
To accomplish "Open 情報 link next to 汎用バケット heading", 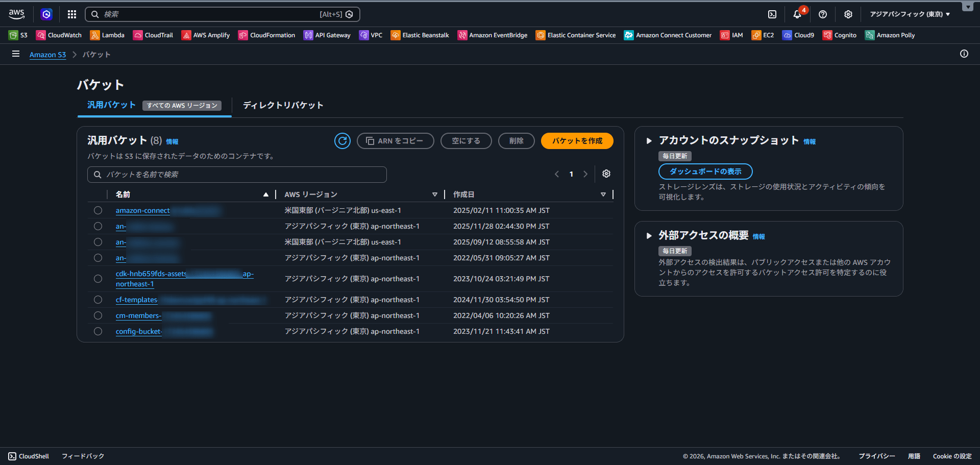I will tap(172, 142).
